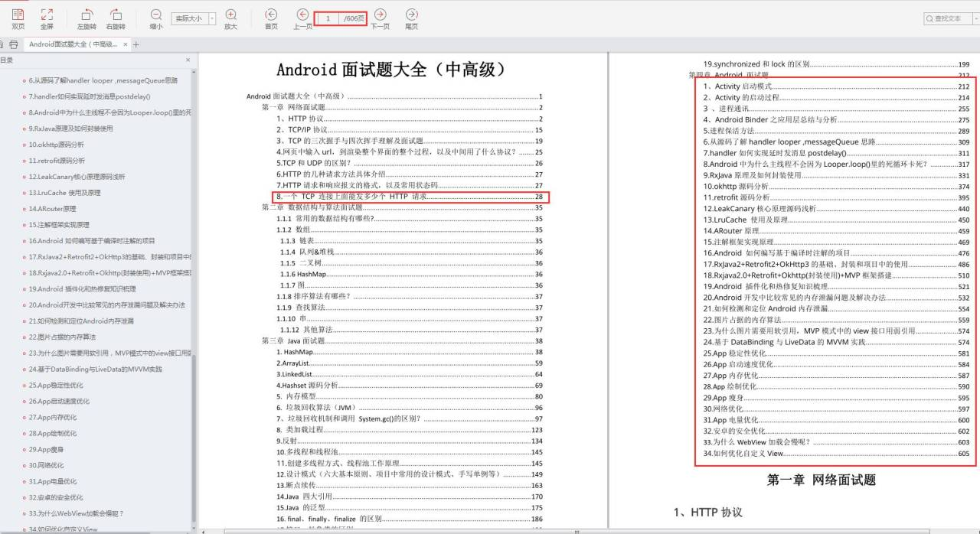Open outline item 29.App瘦身
980x534 pixels.
click(x=46, y=450)
